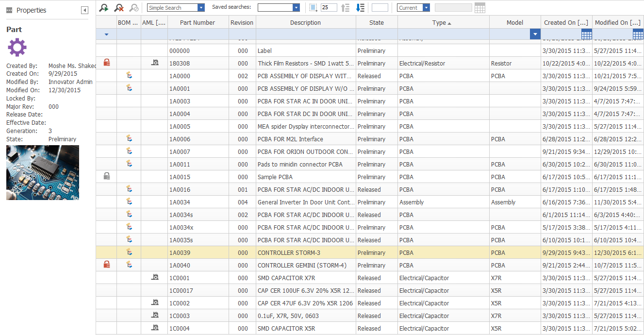Click BOM icon on row 1A0034
This screenshot has width=644, height=335.
(x=129, y=201)
